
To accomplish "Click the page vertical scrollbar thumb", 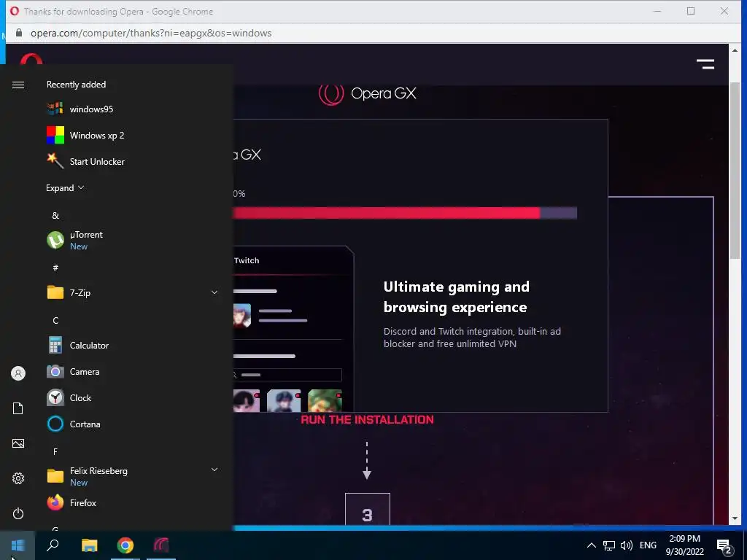I will click(x=735, y=171).
